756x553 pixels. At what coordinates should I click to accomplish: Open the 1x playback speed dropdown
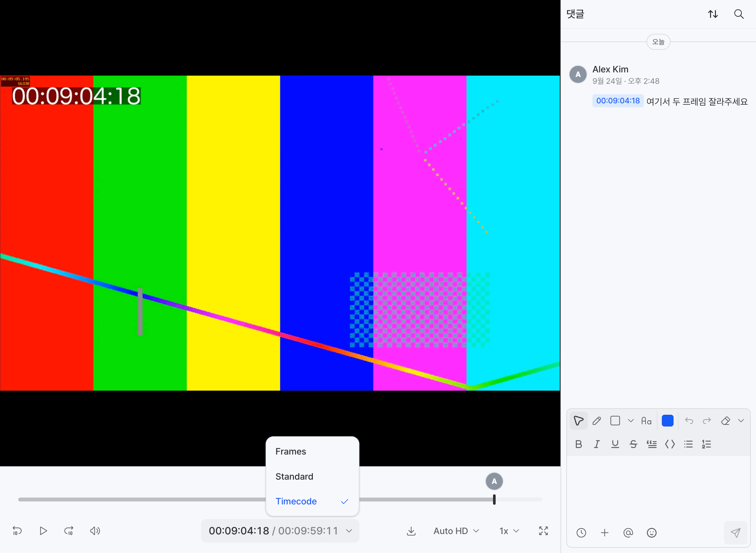click(509, 531)
